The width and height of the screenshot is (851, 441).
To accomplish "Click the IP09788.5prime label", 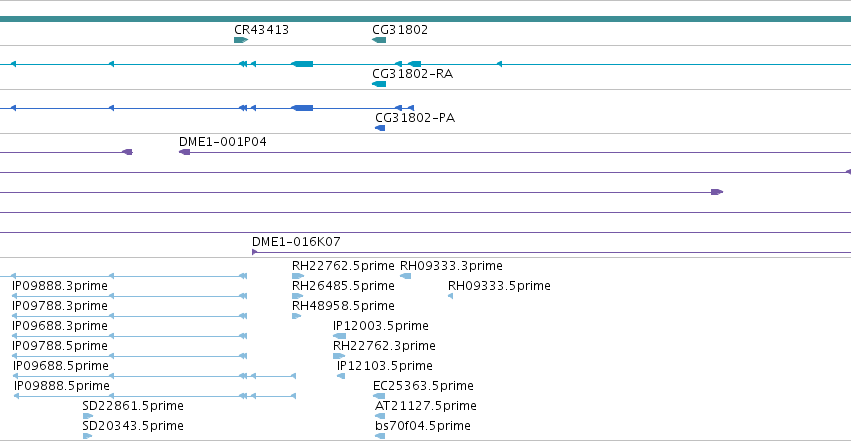I will (60, 346).
